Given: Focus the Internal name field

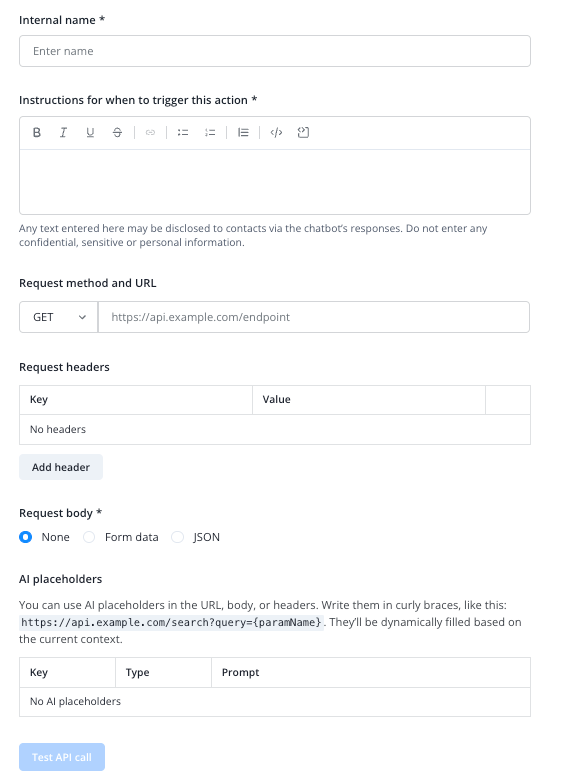Looking at the screenshot, I should [x=274, y=51].
